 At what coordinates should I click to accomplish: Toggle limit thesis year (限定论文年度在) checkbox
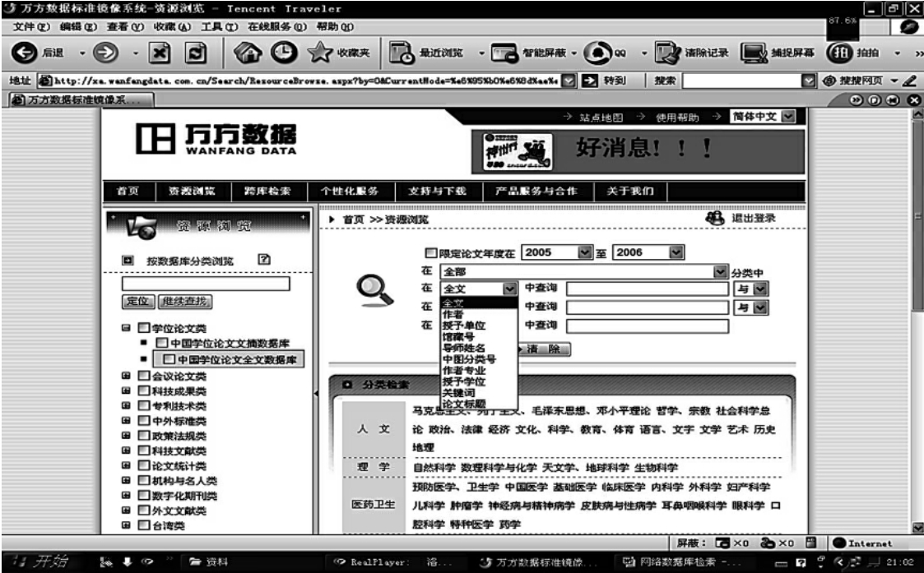pos(431,252)
